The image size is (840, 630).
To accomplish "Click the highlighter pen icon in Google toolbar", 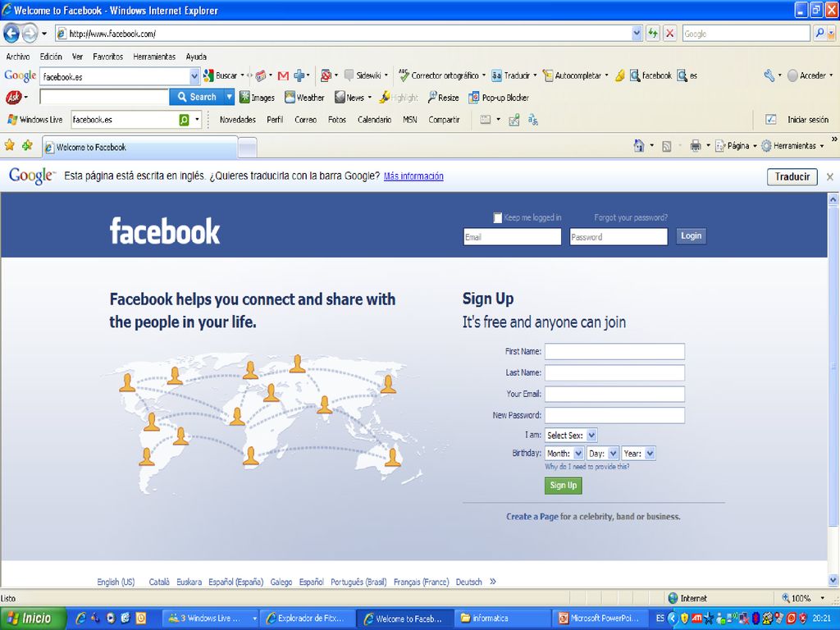I will click(x=619, y=75).
